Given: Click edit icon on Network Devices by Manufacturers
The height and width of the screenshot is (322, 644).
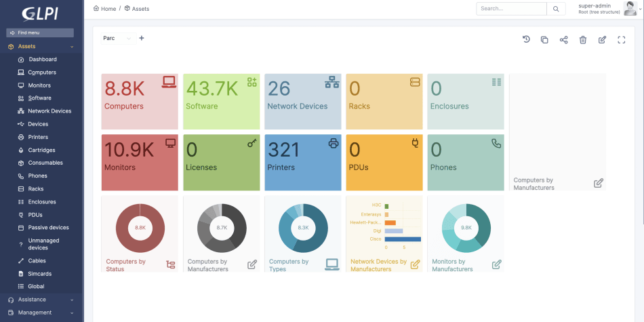Looking at the screenshot, I should pyautogui.click(x=416, y=264).
